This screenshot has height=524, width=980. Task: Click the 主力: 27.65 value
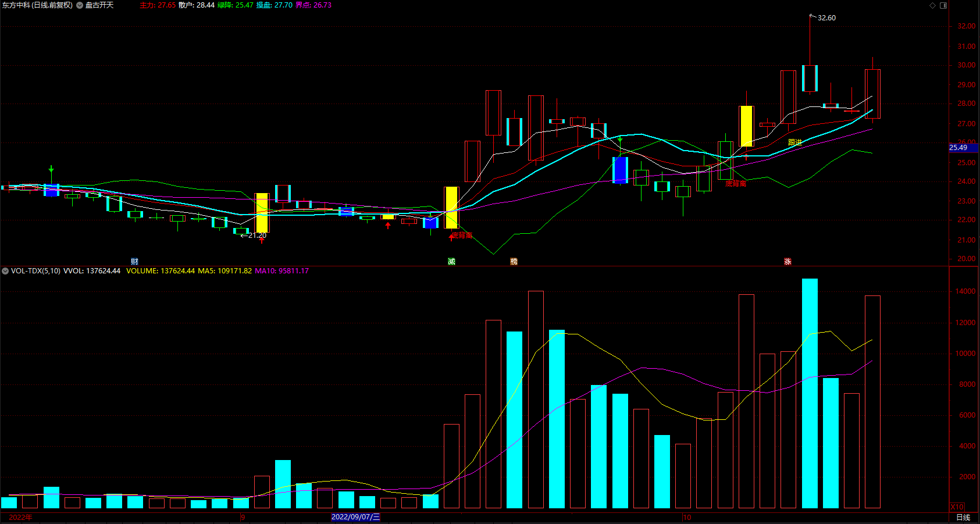(157, 5)
